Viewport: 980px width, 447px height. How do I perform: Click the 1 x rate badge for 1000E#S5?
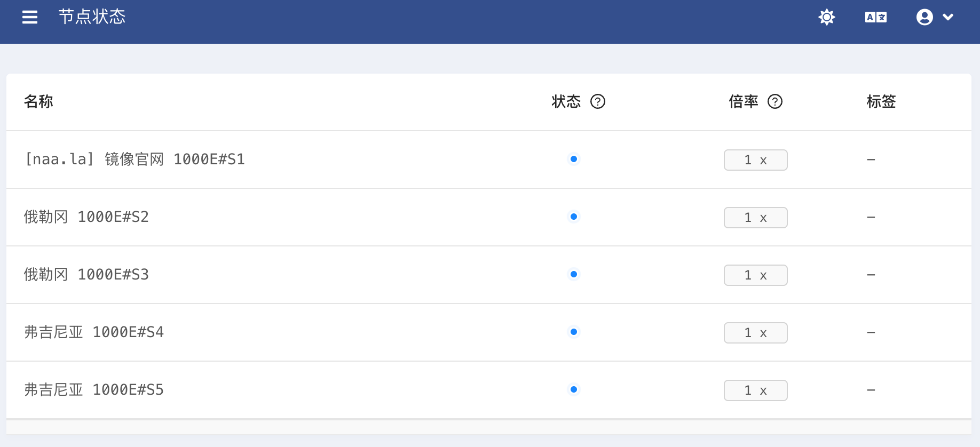pyautogui.click(x=755, y=390)
